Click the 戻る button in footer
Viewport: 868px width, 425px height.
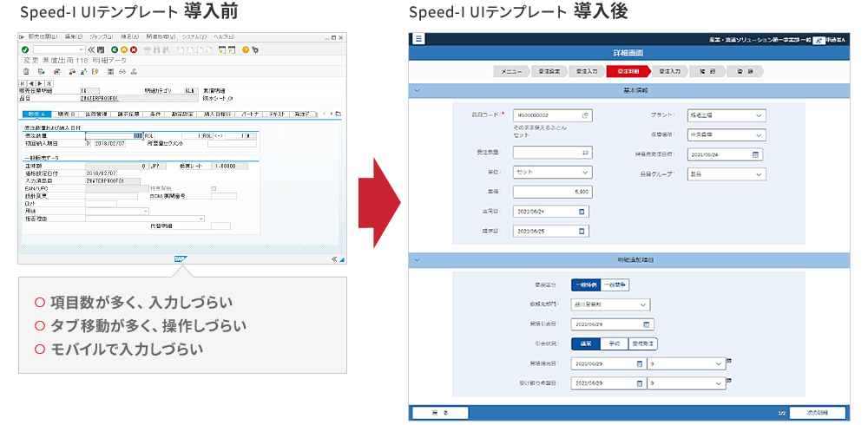point(441,413)
